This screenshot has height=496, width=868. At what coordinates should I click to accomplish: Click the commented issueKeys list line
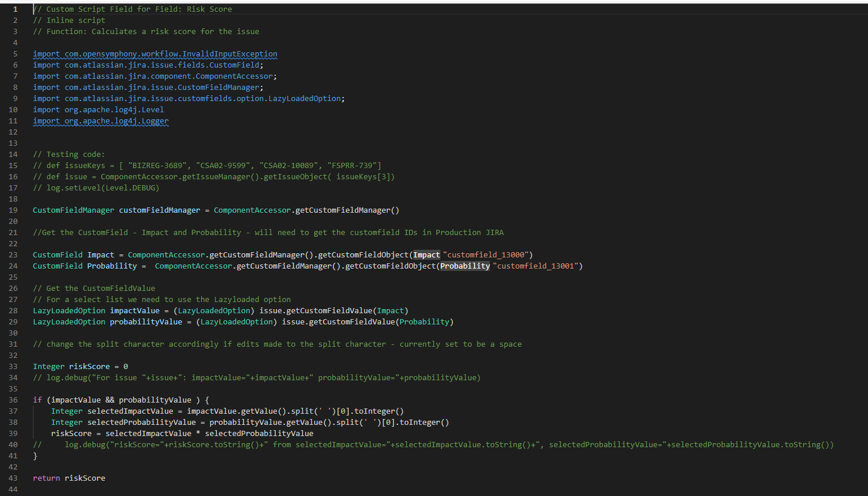[x=207, y=166]
